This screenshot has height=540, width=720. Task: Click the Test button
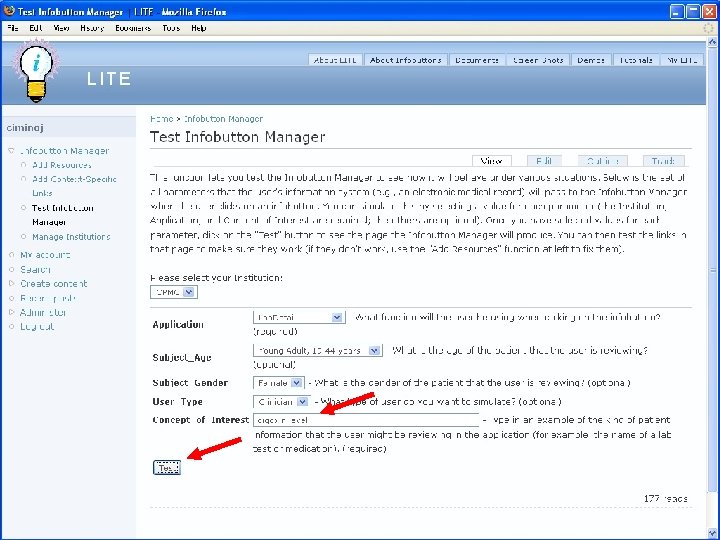pos(167,467)
